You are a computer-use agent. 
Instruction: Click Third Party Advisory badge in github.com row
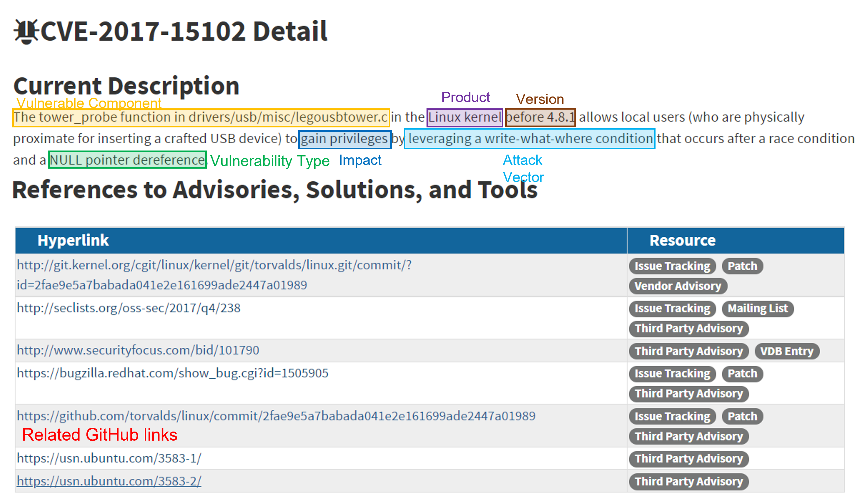pyautogui.click(x=689, y=437)
